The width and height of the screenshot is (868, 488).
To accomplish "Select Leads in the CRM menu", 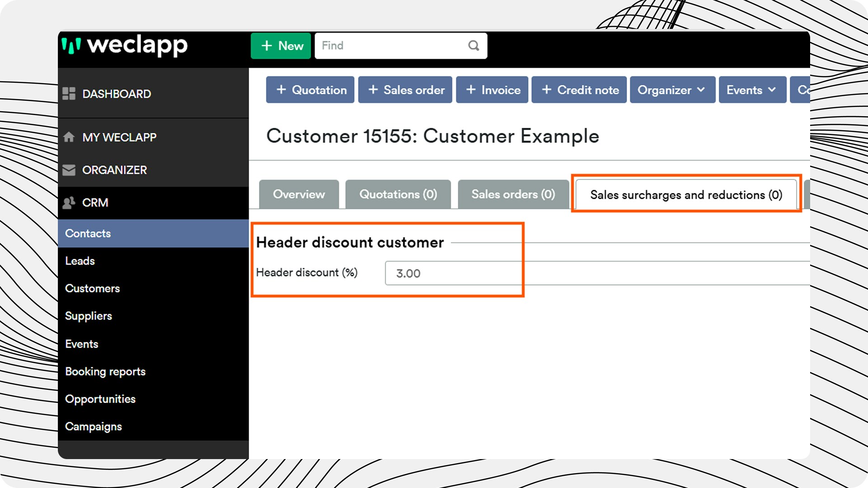I will point(153,261).
